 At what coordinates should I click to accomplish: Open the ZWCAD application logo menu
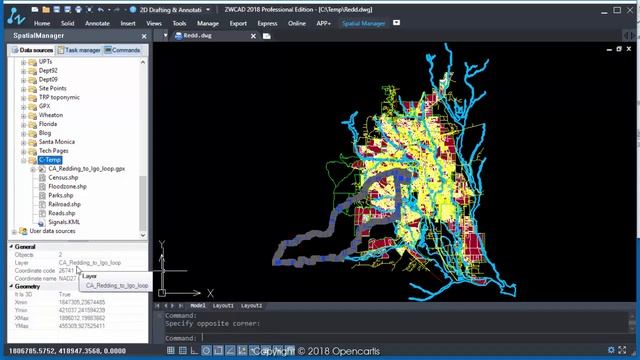tap(16, 16)
